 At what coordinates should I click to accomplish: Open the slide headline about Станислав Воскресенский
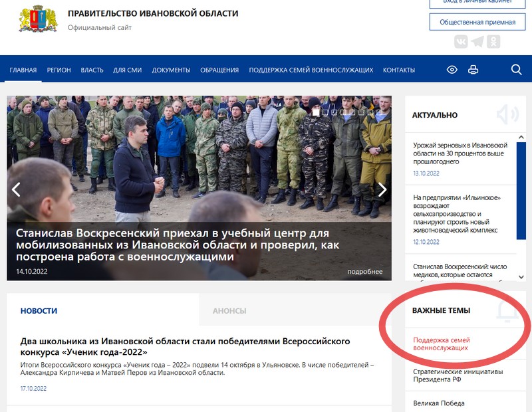pyautogui.click(x=178, y=245)
